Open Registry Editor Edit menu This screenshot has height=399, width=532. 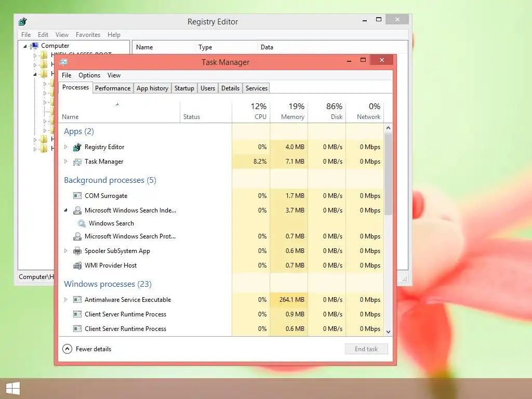43,35
